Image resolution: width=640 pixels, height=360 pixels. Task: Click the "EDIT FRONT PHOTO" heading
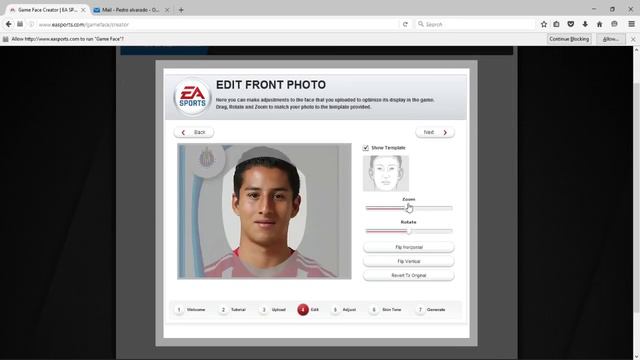pyautogui.click(x=271, y=84)
